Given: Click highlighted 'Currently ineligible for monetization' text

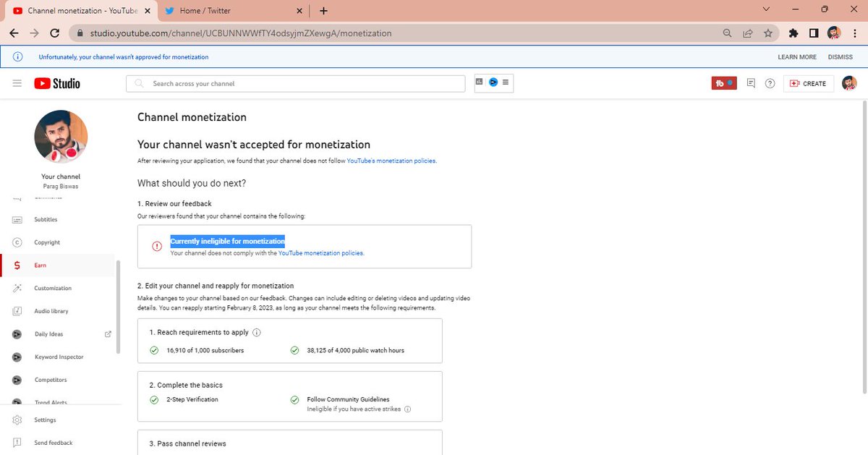Looking at the screenshot, I should (228, 241).
